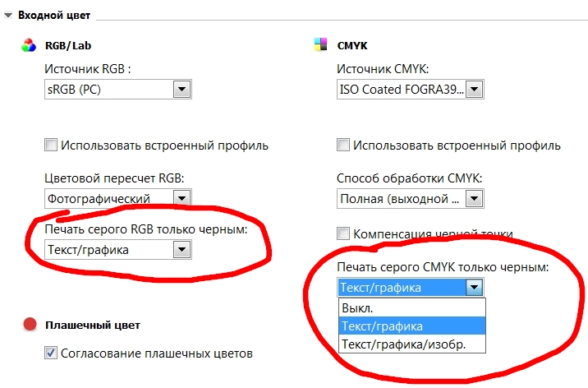
Task: Toggle Компенсация черной точки checkbox
Action: (344, 233)
